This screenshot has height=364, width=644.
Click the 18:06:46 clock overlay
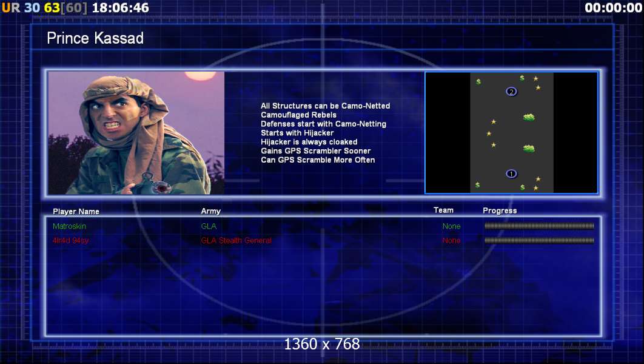coord(120,7)
